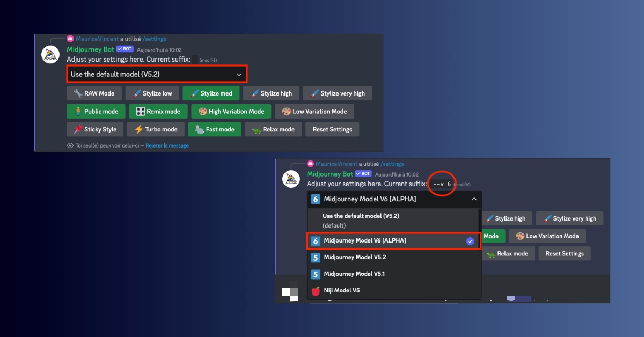Click the circled '--v 6' suffix text

click(x=442, y=184)
